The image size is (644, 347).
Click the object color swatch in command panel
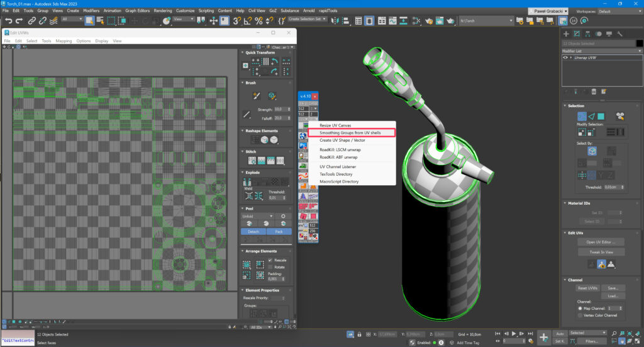click(640, 43)
